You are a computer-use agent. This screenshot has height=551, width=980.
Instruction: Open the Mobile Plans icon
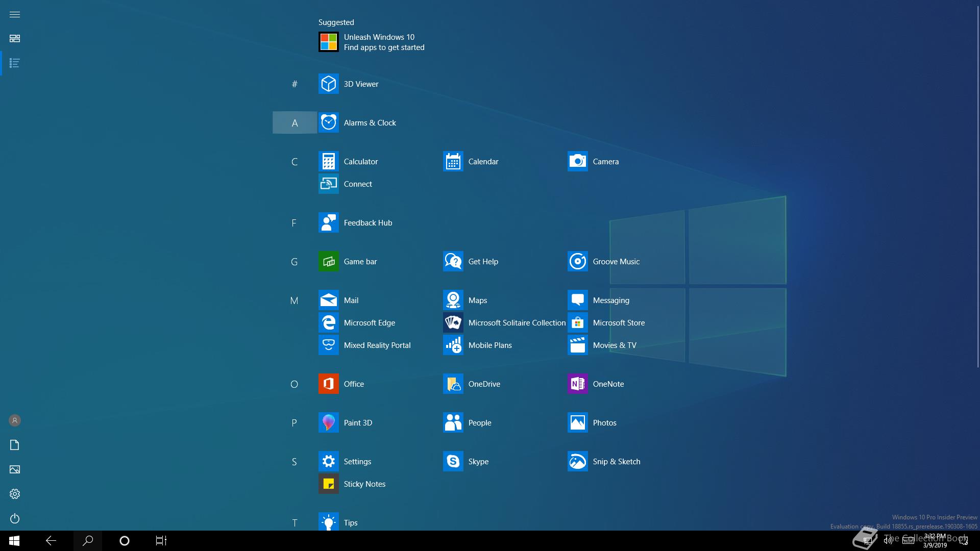click(x=453, y=345)
